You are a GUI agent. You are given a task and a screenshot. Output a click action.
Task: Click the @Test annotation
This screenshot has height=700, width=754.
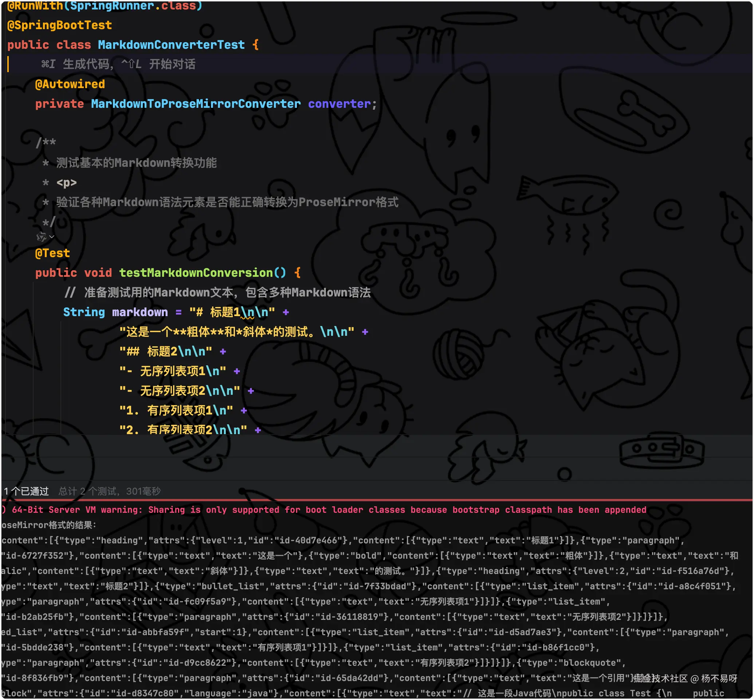53,253
